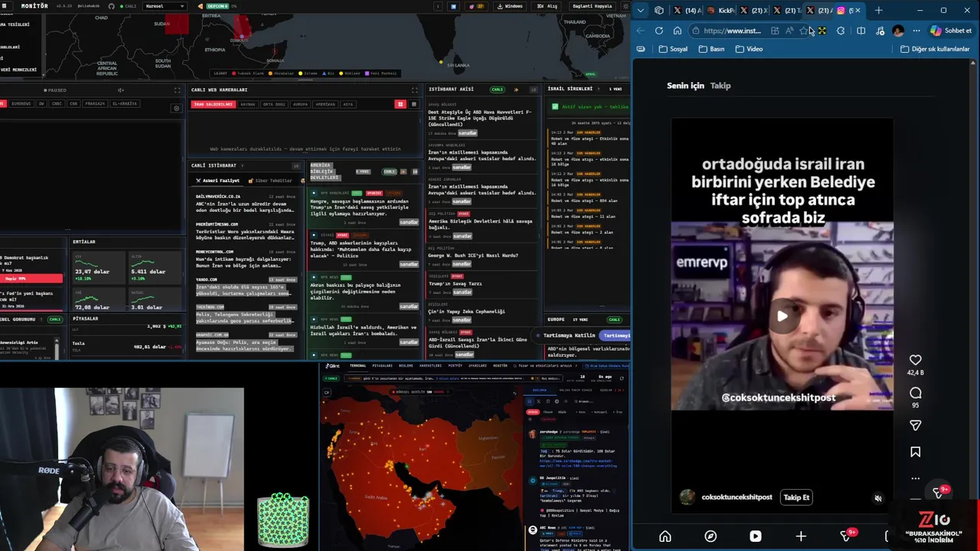Open live news channel settings gear
This screenshot has height=551, width=980.
pos(176,109)
